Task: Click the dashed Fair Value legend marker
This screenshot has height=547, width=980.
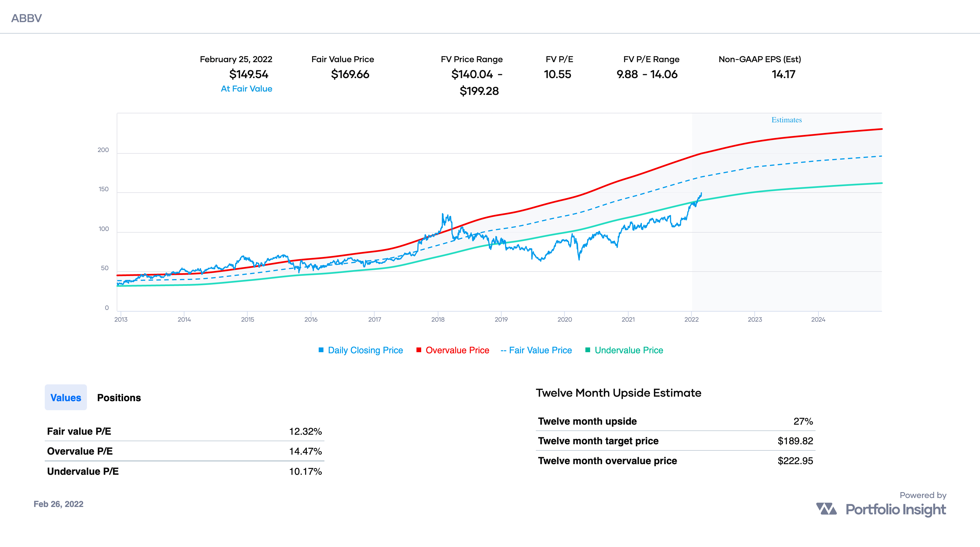Action: [x=503, y=350]
